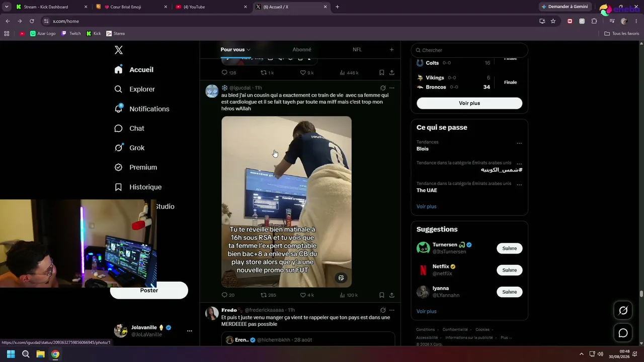Switch to Stream - Kick Dashboard tab

coord(51,7)
